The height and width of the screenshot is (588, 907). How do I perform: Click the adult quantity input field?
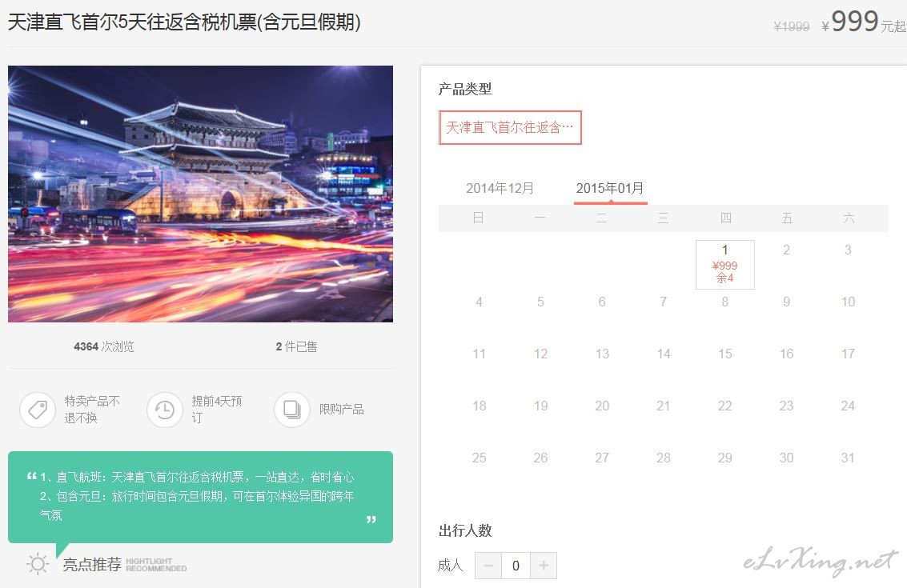point(516,566)
